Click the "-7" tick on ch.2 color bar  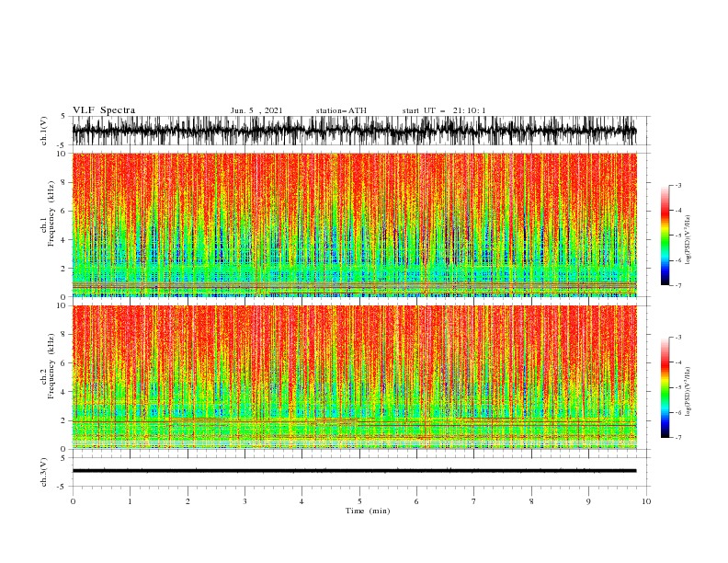coord(678,437)
